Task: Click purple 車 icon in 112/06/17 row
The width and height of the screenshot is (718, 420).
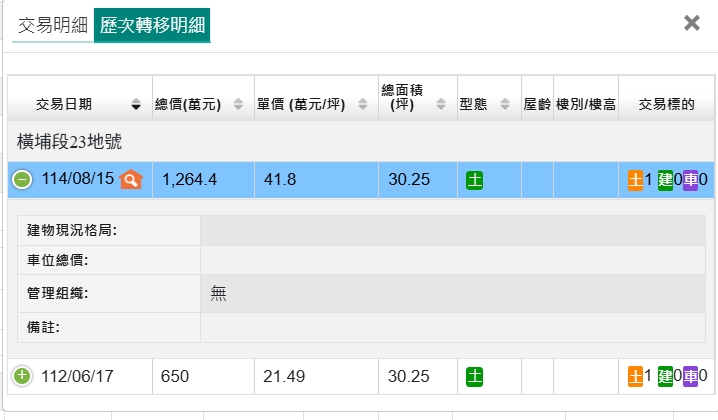Action: point(690,377)
